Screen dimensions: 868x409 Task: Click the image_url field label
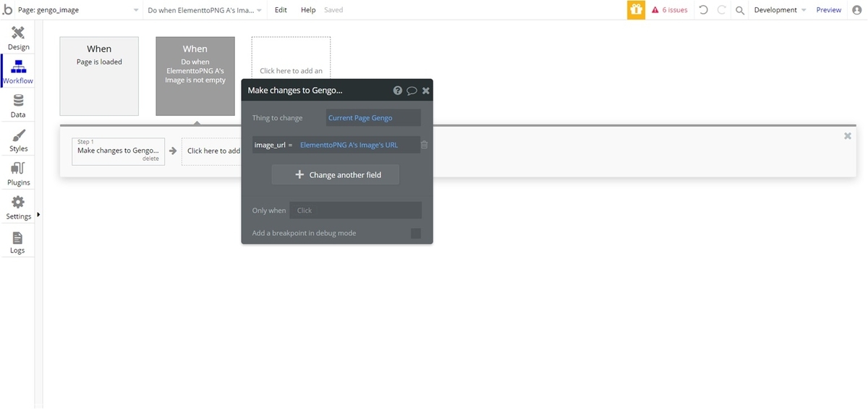[268, 145]
